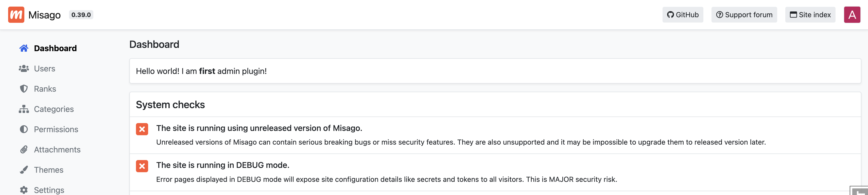Select Users in the sidebar
868x195 pixels.
pyautogui.click(x=44, y=69)
